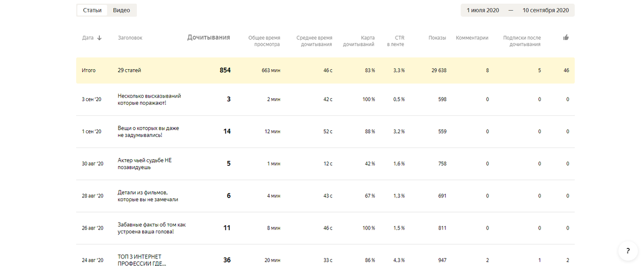The height and width of the screenshot is (266, 644).
Task: Sort by CTR в ленте column
Action: click(x=396, y=41)
